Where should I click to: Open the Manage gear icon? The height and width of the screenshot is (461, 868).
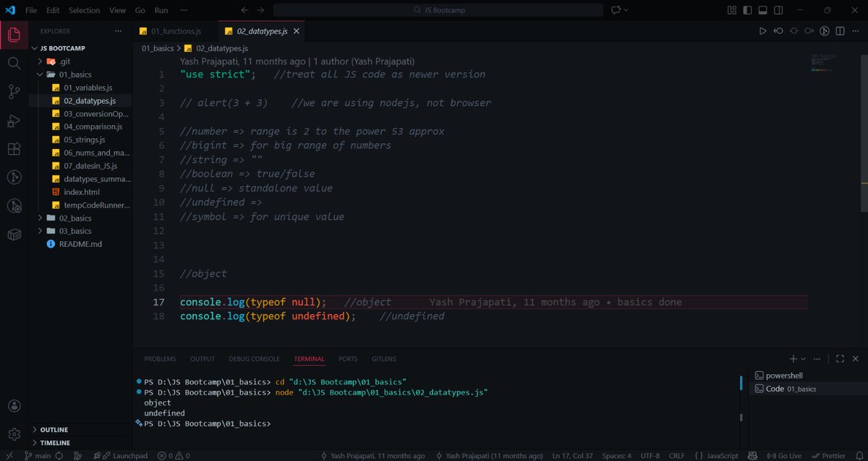pos(14,434)
